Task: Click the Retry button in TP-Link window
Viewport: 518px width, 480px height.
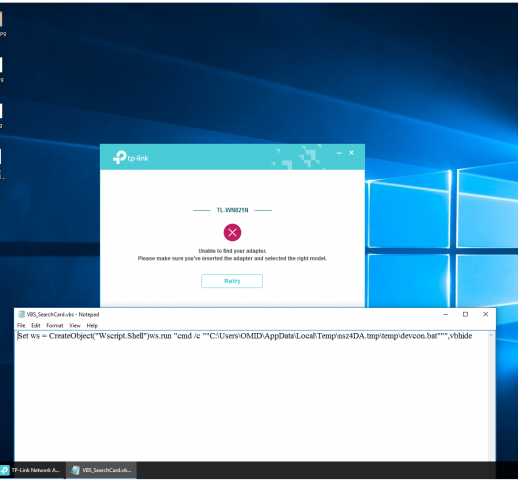Action: click(x=232, y=281)
